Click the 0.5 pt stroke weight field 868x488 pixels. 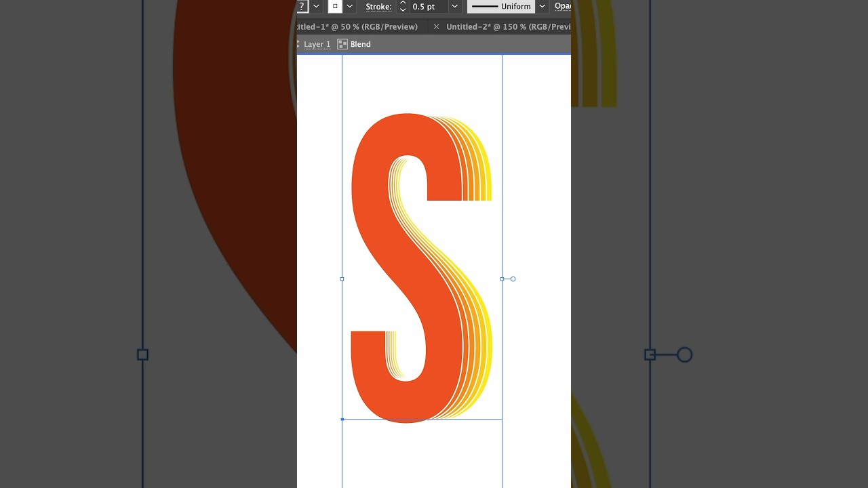pyautogui.click(x=429, y=6)
